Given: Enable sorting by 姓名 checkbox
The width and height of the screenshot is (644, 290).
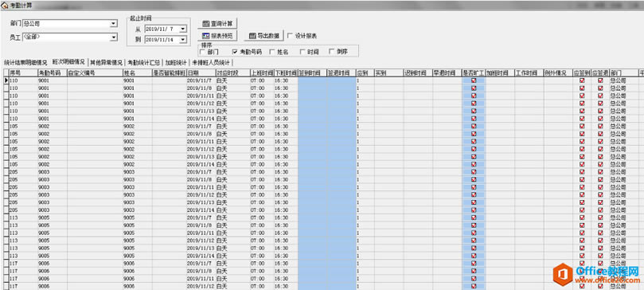Looking at the screenshot, I should point(272,52).
